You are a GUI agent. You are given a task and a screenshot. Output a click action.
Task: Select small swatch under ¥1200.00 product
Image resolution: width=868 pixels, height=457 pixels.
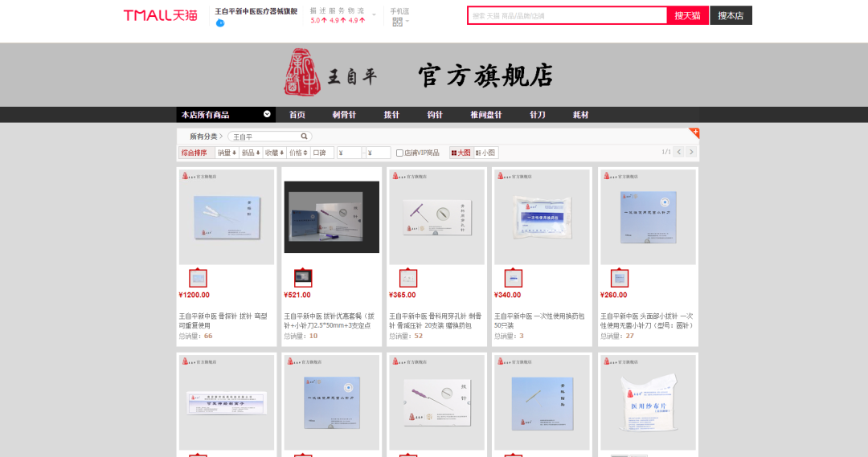point(198,278)
